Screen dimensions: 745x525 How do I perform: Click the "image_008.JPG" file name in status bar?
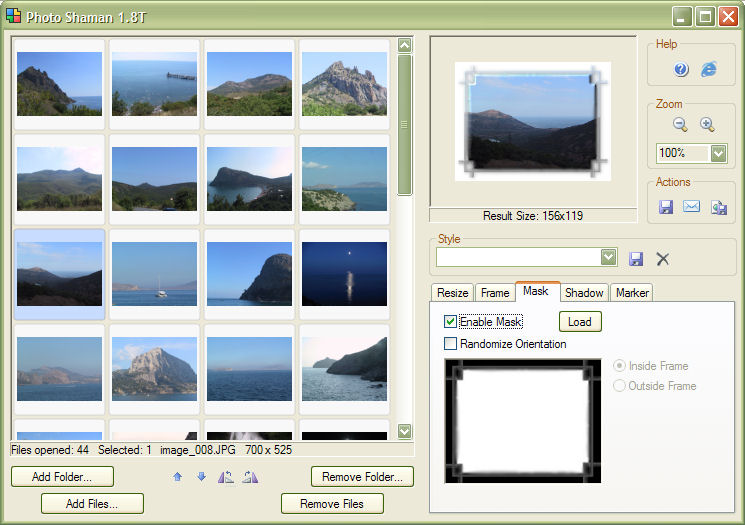tap(198, 450)
